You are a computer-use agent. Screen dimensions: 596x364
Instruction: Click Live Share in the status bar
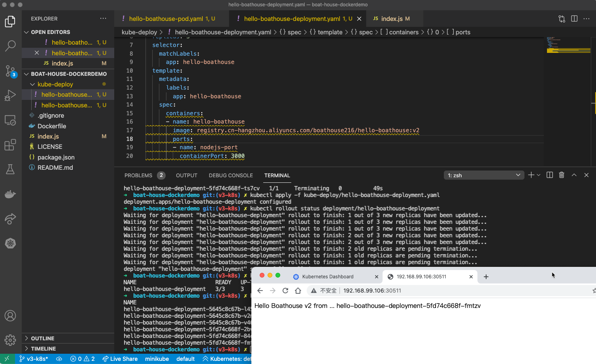pos(120,359)
